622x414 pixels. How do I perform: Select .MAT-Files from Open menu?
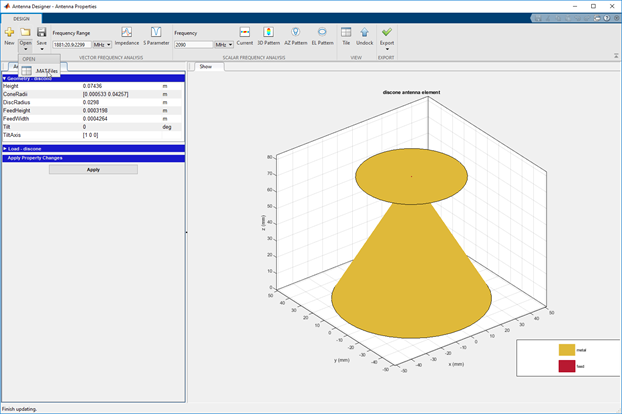pyautogui.click(x=46, y=72)
